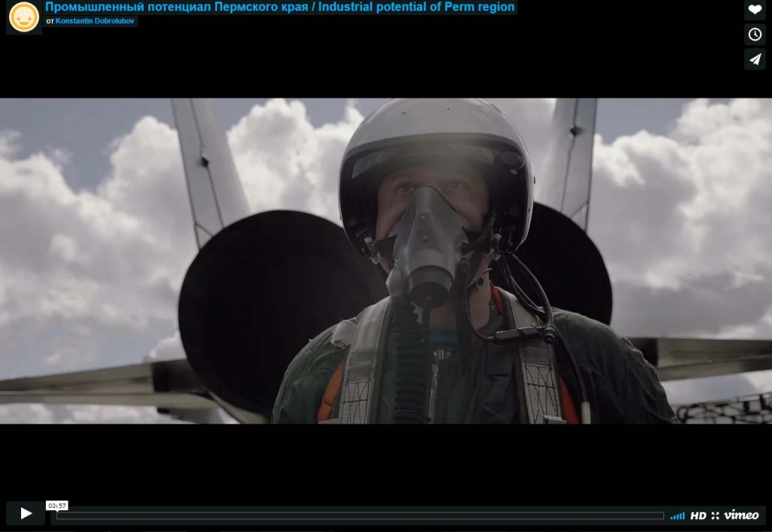
Task: Like the video with the heart icon
Action: click(755, 9)
